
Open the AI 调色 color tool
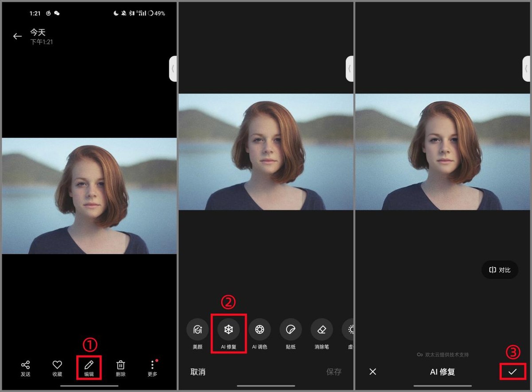[x=259, y=333]
